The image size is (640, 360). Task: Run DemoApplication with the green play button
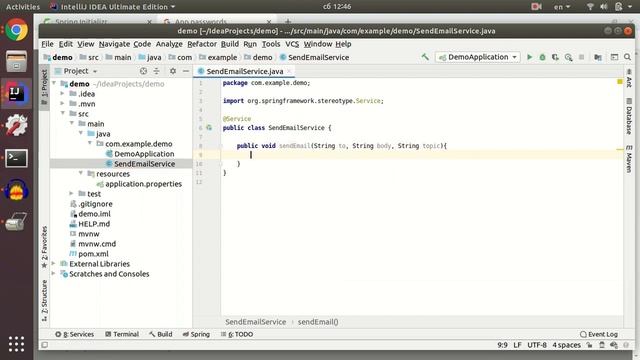pyautogui.click(x=529, y=57)
